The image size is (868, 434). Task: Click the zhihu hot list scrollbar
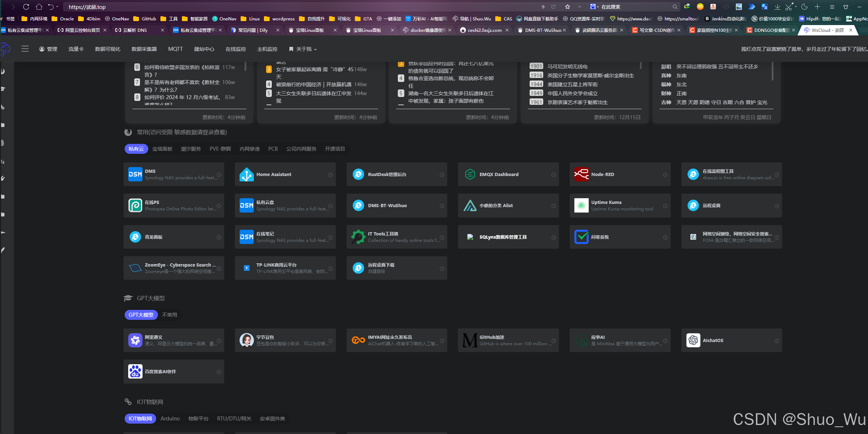[x=245, y=66]
